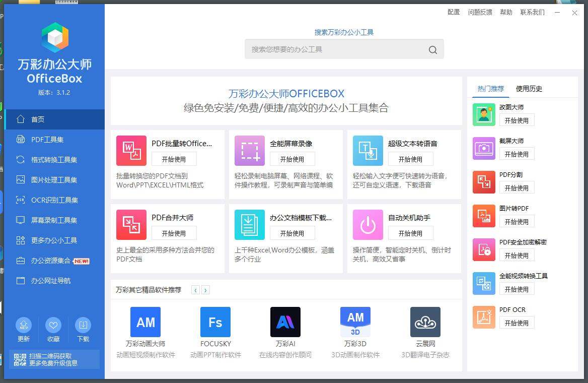Open 图片处理工具集 in sidebar
Viewport: 588px width, 383px height.
click(x=55, y=180)
